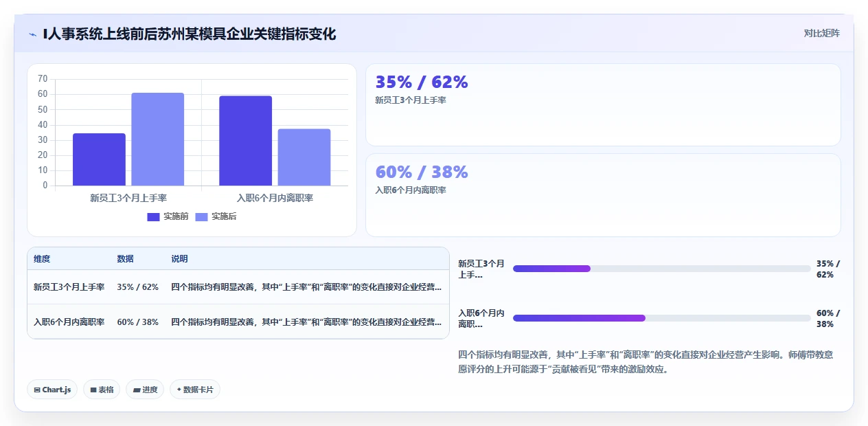Toggle the 实施前 legend entry
This screenshot has width=868, height=426.
click(x=168, y=216)
